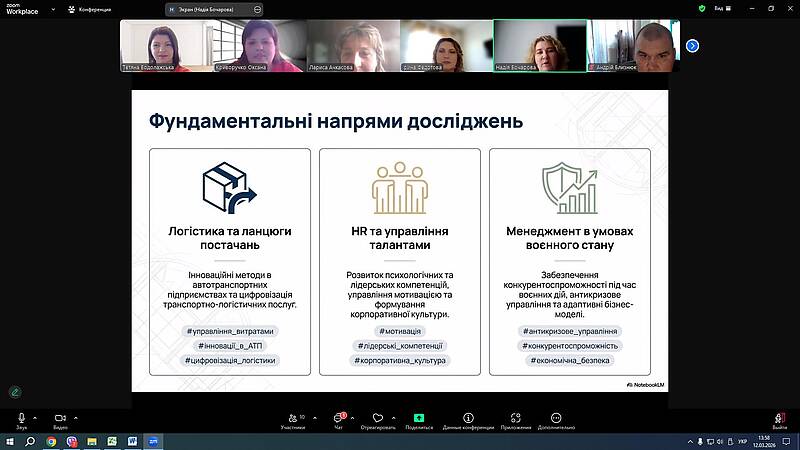Image resolution: width=800 pixels, height=450 pixels.
Task: Open Google Chrome from the Windows taskbar
Action: point(51,440)
